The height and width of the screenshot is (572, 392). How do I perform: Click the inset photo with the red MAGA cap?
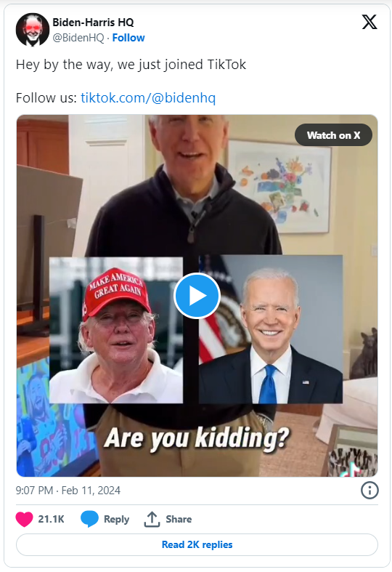pyautogui.click(x=116, y=331)
